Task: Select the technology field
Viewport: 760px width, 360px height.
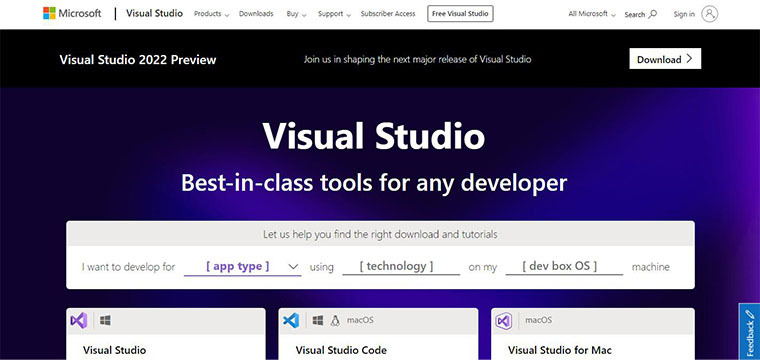Action: (x=401, y=266)
